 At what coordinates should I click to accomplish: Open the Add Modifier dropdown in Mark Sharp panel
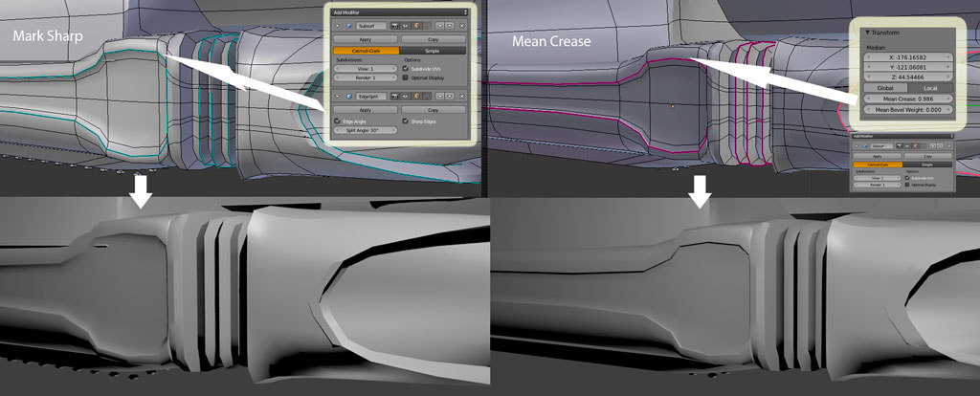point(399,12)
